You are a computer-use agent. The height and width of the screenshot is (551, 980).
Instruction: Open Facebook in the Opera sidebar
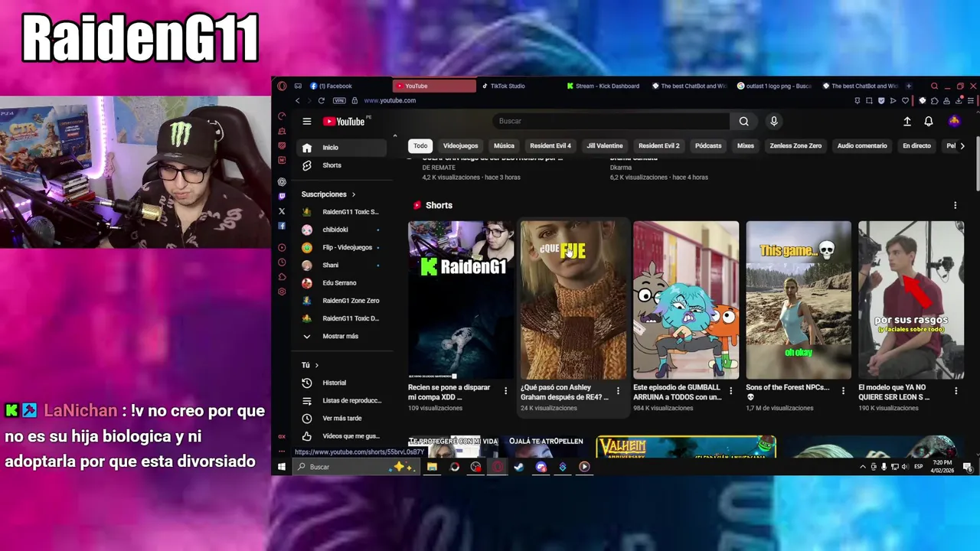[x=282, y=226]
